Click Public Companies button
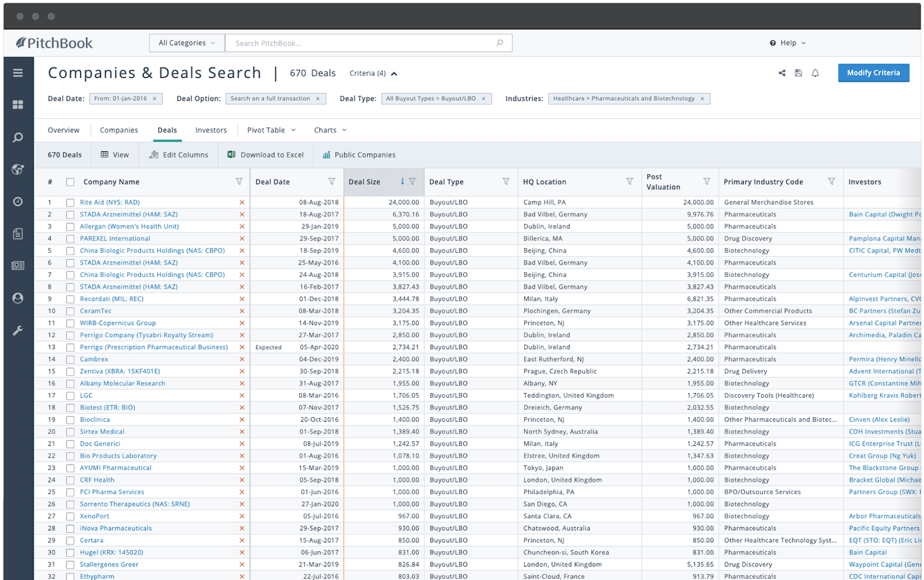This screenshot has width=924, height=580. [x=359, y=155]
